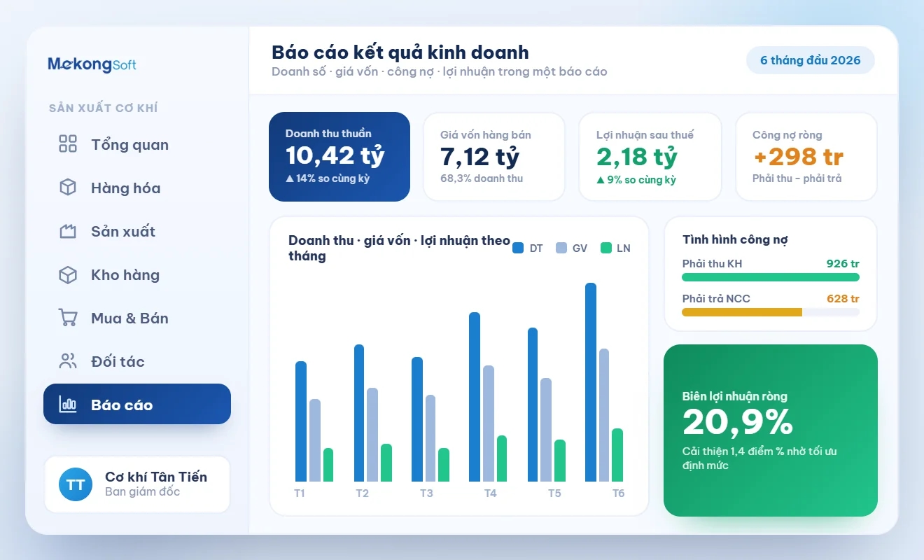Click the 6 tháng đầu 2026 period pill
924x560 pixels.
(x=811, y=60)
